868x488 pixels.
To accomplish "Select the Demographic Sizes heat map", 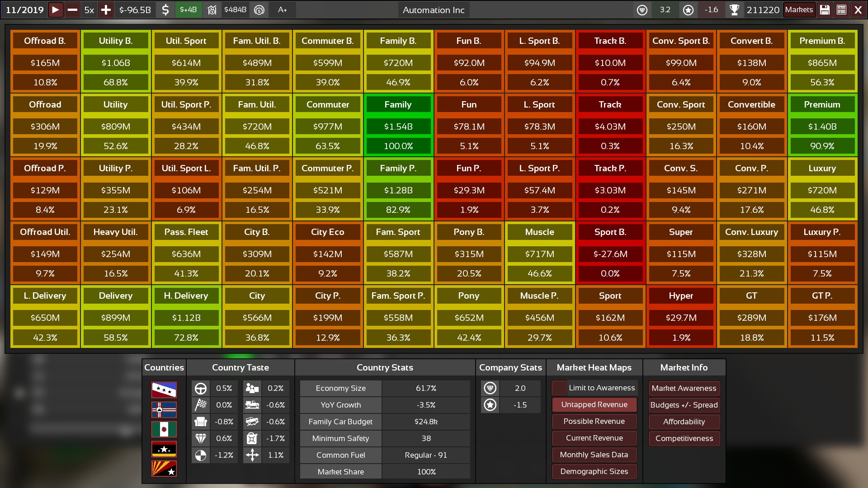I will (594, 472).
